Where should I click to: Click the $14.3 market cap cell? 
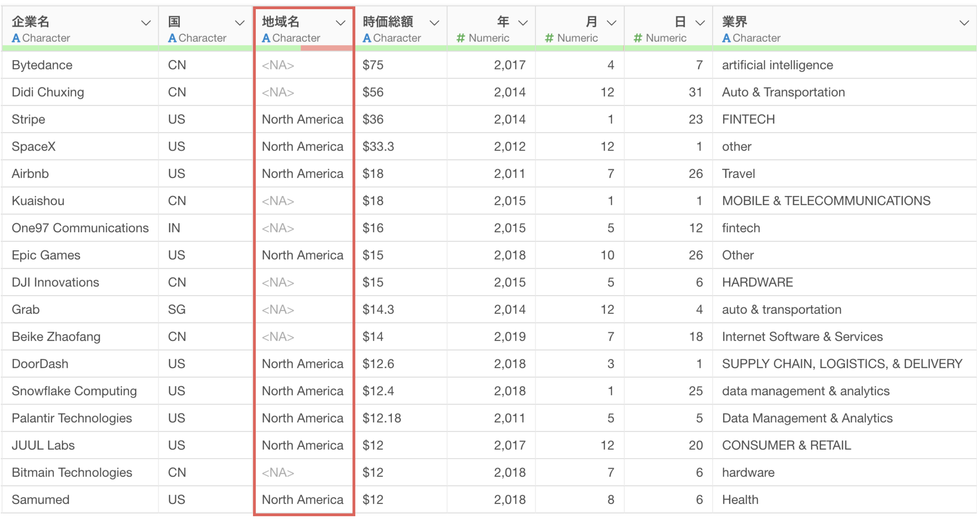click(x=401, y=309)
